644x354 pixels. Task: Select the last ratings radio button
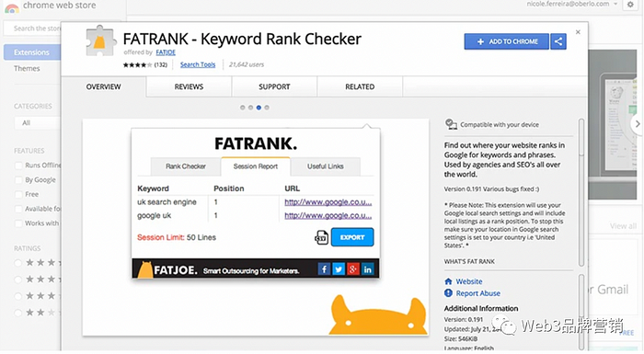17,313
